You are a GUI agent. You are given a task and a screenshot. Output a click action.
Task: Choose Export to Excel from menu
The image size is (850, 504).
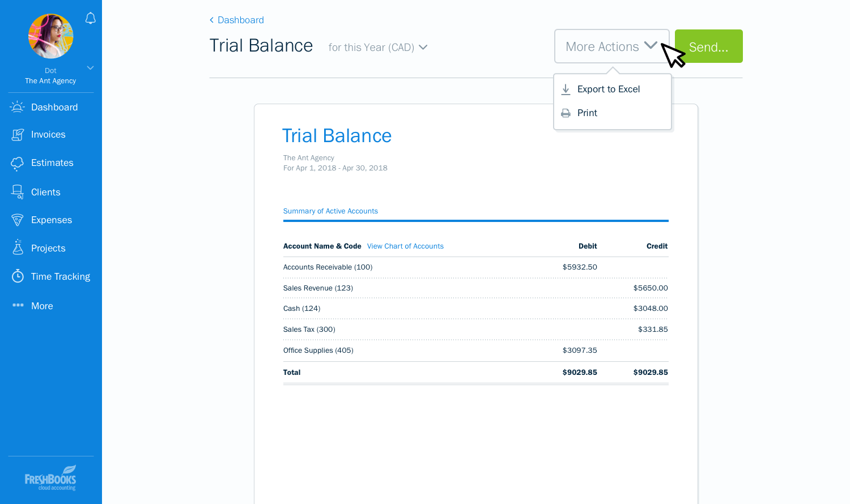tap(608, 89)
